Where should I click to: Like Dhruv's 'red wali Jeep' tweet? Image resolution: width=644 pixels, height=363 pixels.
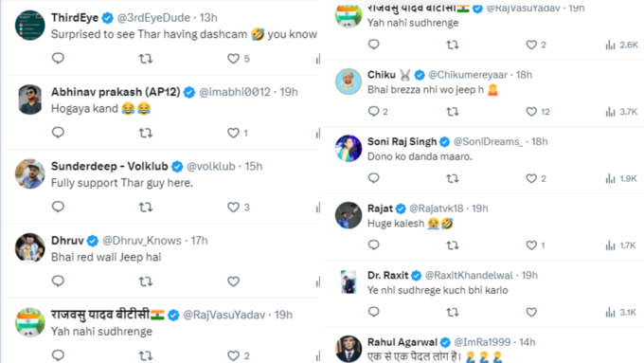pos(233,281)
